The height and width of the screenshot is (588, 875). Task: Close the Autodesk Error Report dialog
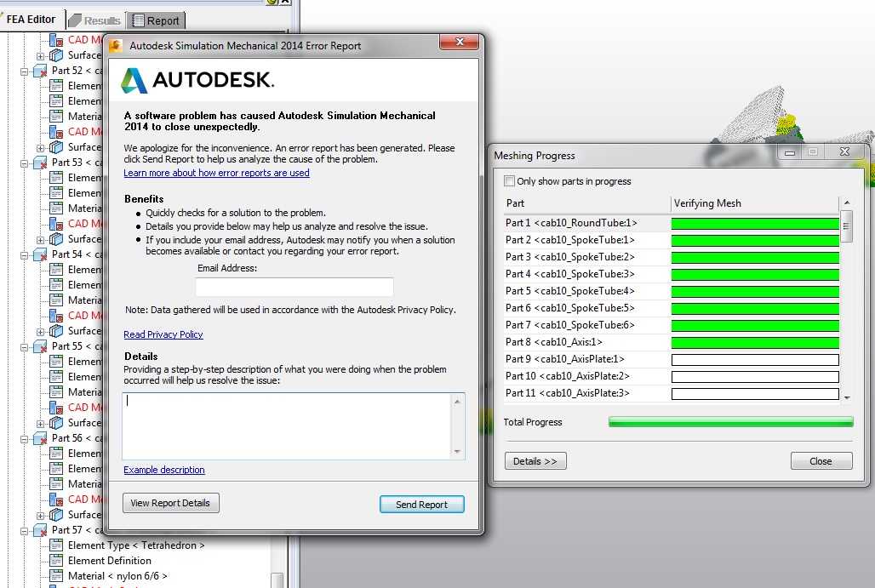click(x=460, y=42)
